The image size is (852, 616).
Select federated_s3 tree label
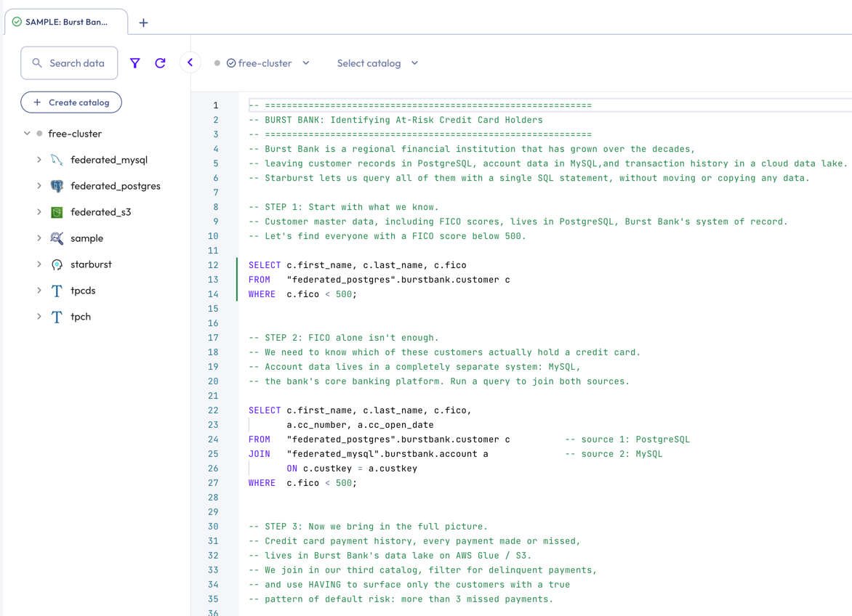100,211
